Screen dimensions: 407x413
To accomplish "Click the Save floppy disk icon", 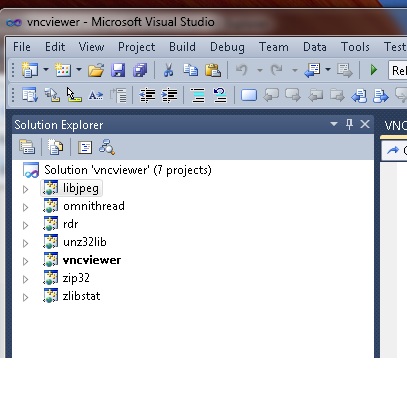I will click(x=118, y=70).
